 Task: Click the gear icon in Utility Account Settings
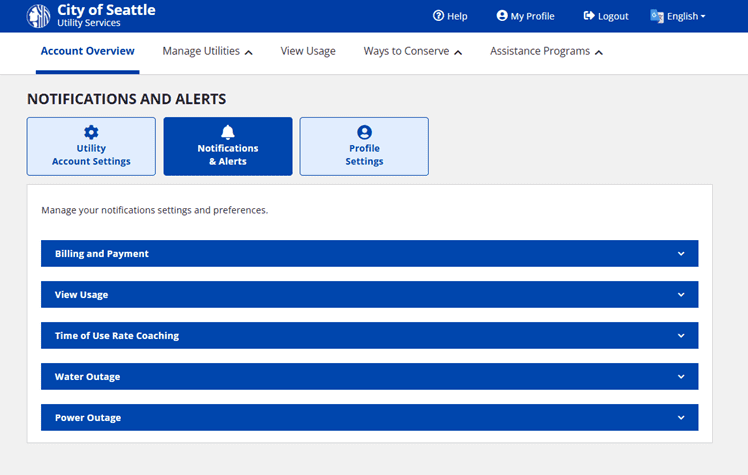point(91,132)
